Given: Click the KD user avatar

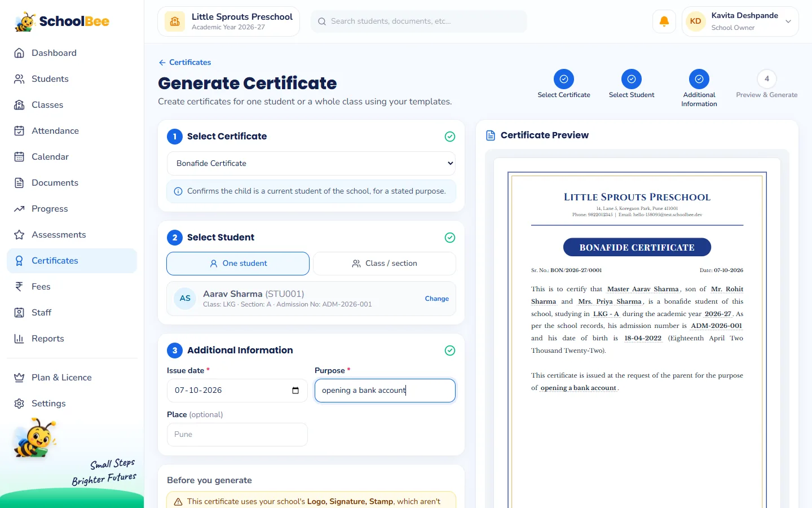Looking at the screenshot, I should click(x=696, y=21).
